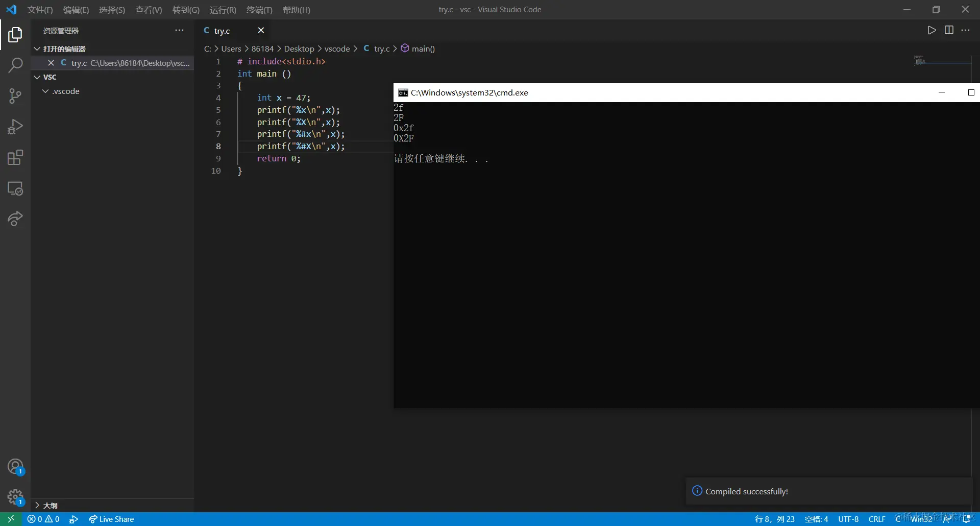
Task: Open the 编辑(E) menu
Action: point(76,10)
